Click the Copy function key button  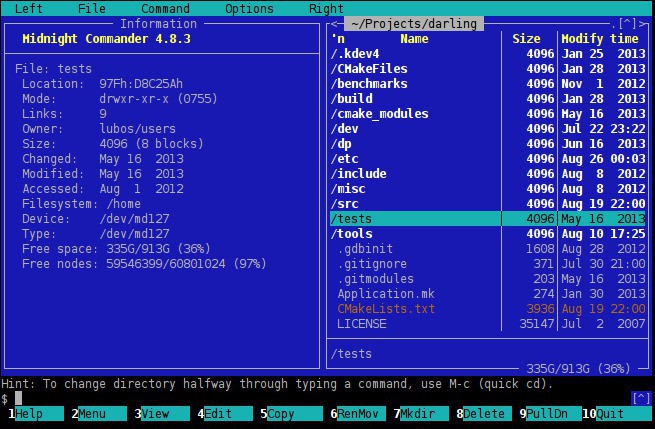(x=281, y=414)
